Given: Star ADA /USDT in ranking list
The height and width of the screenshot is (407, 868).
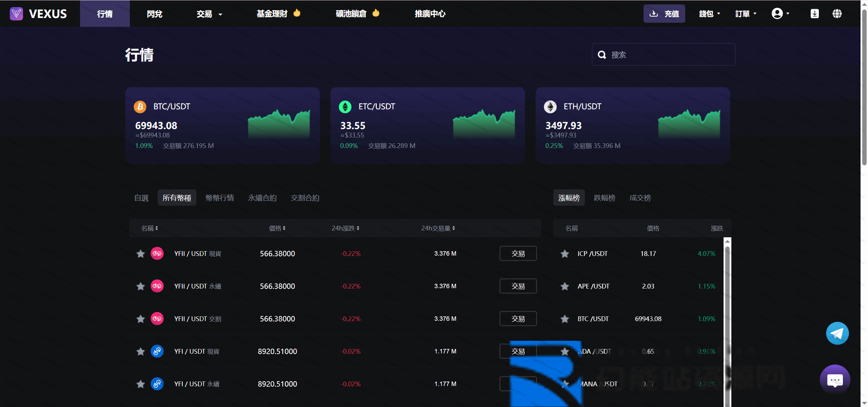Looking at the screenshot, I should pos(565,351).
